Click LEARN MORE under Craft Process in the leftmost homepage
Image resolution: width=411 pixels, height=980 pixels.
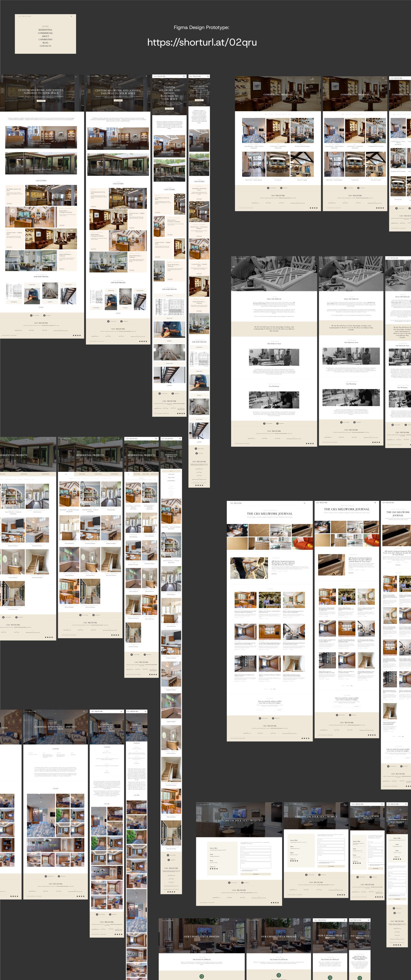[x=41, y=307]
